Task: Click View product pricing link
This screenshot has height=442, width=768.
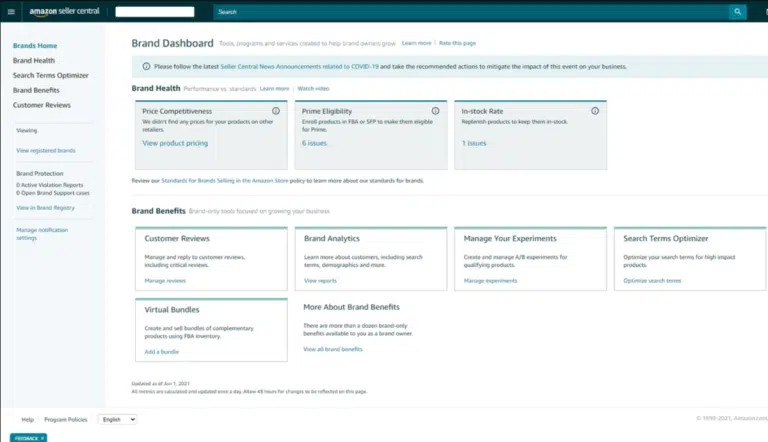Action: tap(175, 143)
